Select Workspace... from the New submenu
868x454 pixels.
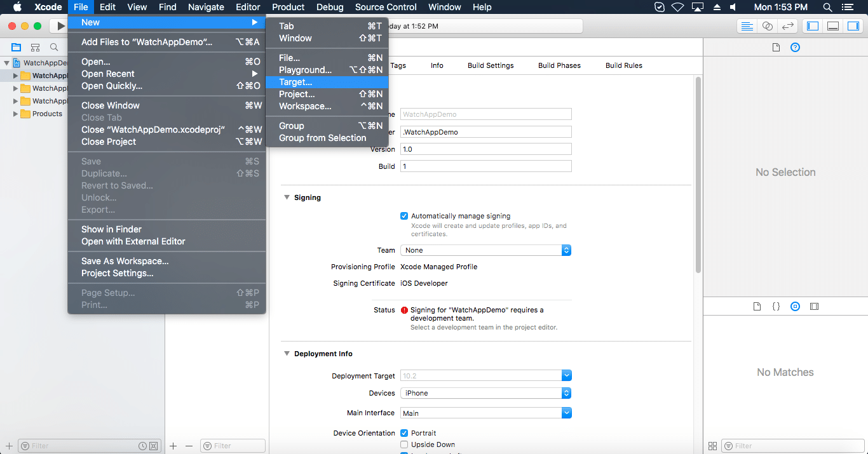[327, 106]
